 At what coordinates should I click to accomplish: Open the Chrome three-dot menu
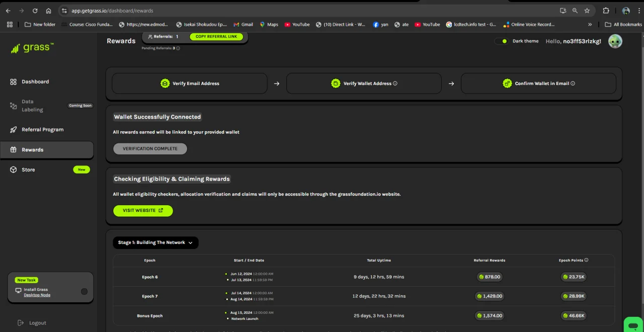(639, 11)
